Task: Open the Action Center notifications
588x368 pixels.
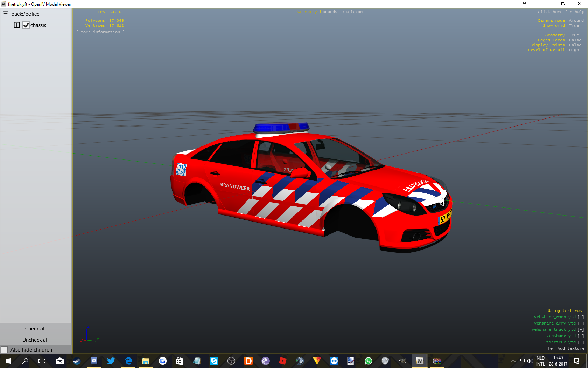Action: pos(576,361)
